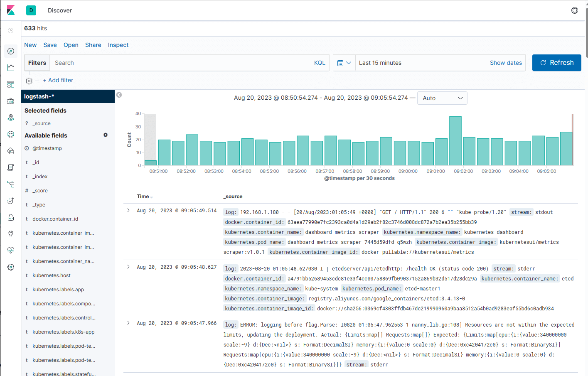This screenshot has width=588, height=376.
Task: Click the _source column header
Action: tap(233, 197)
